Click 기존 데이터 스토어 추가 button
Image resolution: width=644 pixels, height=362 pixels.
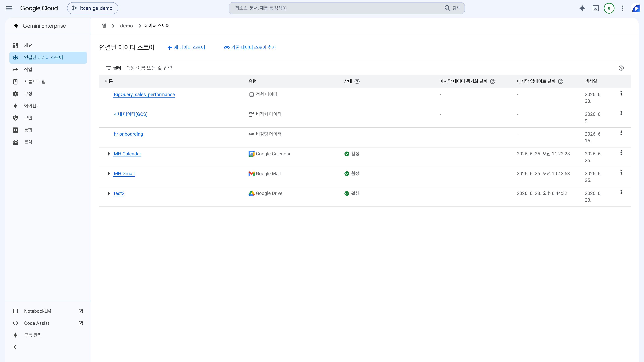[x=250, y=47]
